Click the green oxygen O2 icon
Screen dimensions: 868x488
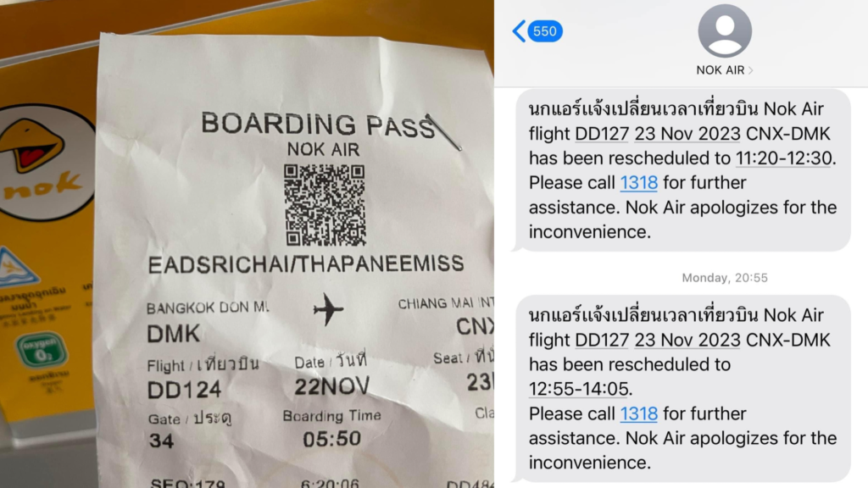click(42, 350)
